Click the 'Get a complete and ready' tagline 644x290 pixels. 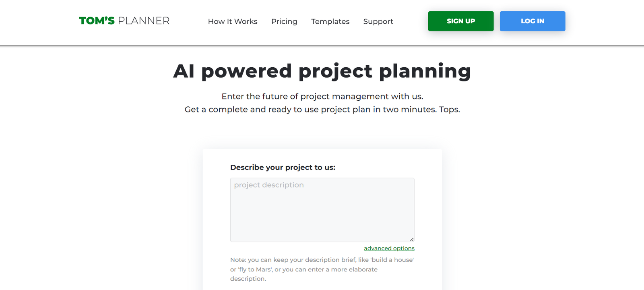[x=322, y=110]
